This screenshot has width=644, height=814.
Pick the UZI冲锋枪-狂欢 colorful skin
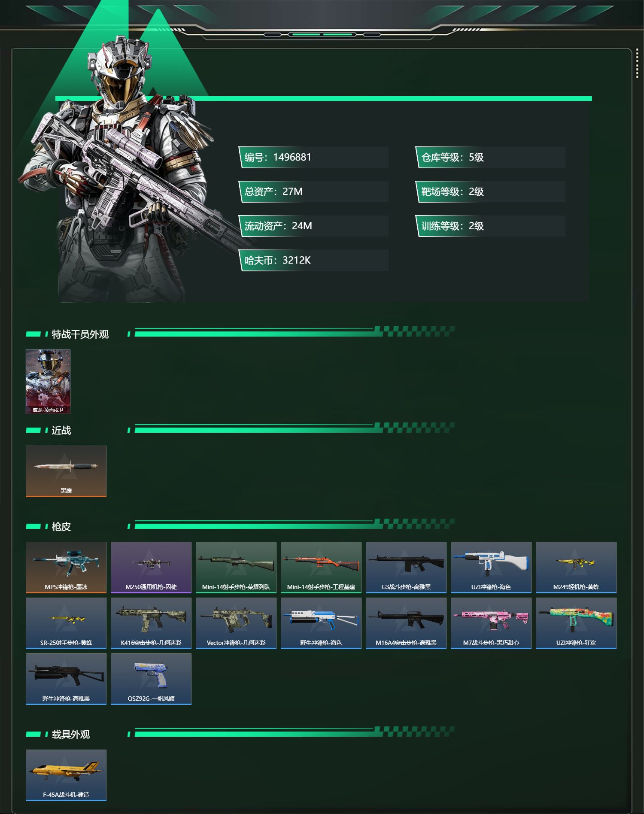tap(576, 623)
